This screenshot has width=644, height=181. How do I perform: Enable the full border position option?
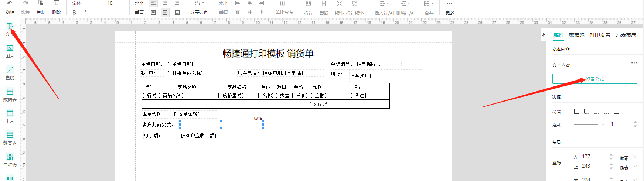coord(576,111)
